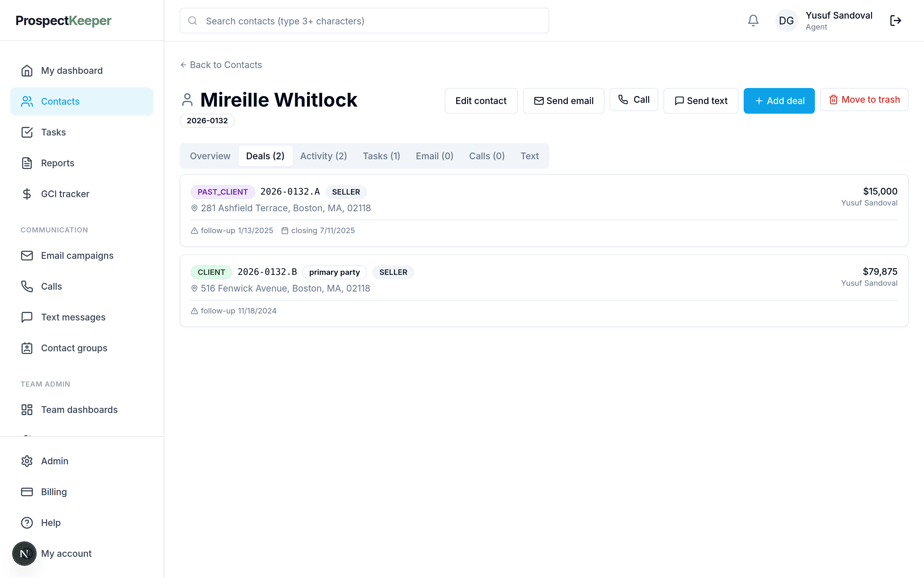Click the ProspectKeeper logo
924x578 pixels.
[64, 21]
